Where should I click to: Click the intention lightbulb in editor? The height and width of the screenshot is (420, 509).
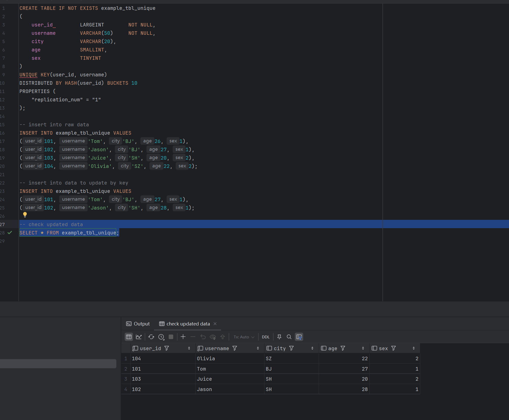point(25,215)
